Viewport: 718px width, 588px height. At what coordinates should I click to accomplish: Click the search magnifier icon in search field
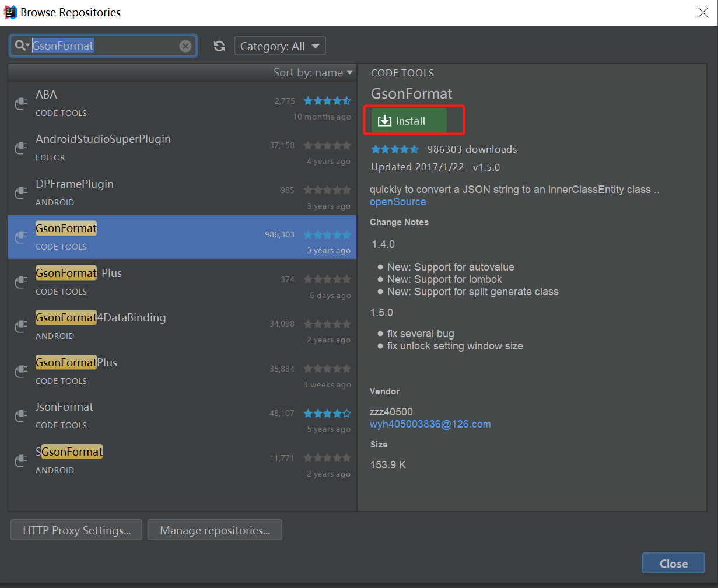(x=22, y=45)
